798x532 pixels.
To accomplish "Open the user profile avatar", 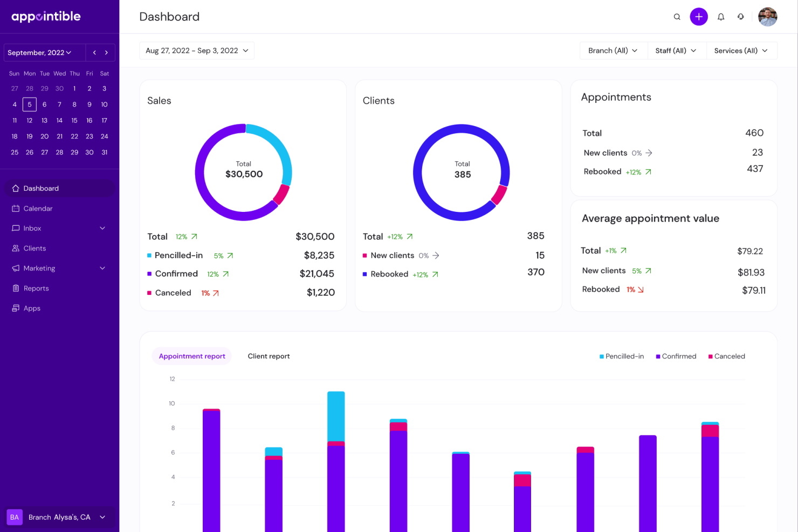I will click(x=767, y=17).
